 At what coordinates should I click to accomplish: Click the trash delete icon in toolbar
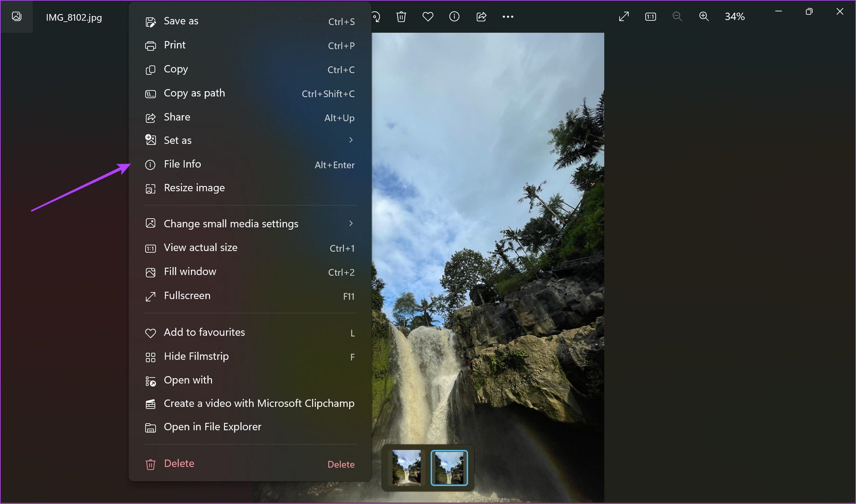(401, 17)
